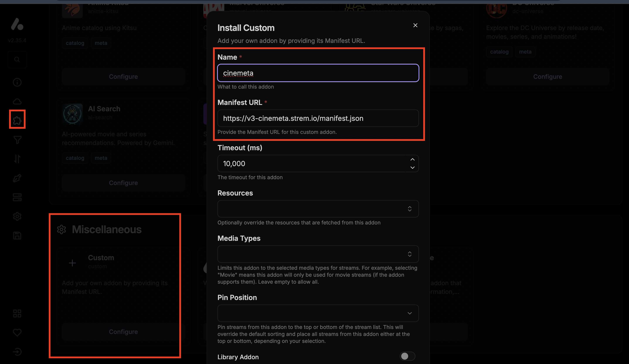Click the grid dashboard icon in sidebar

pos(17,313)
